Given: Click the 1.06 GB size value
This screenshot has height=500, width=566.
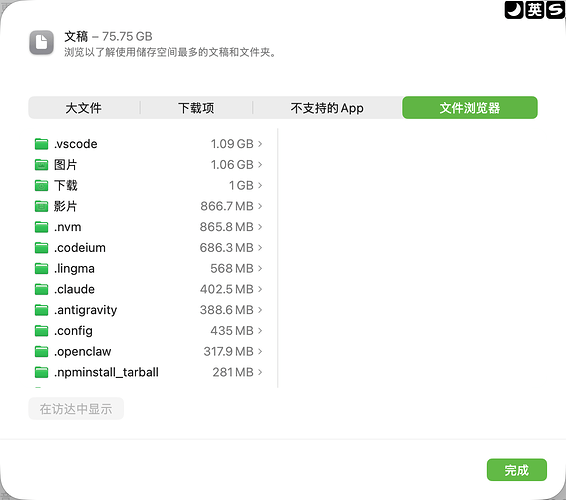Looking at the screenshot, I should [x=232, y=165].
